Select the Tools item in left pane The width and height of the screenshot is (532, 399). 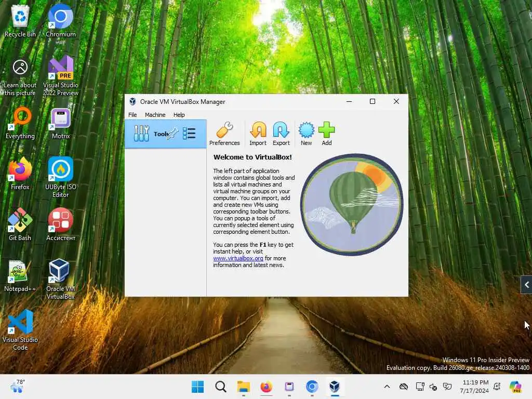[x=166, y=134]
